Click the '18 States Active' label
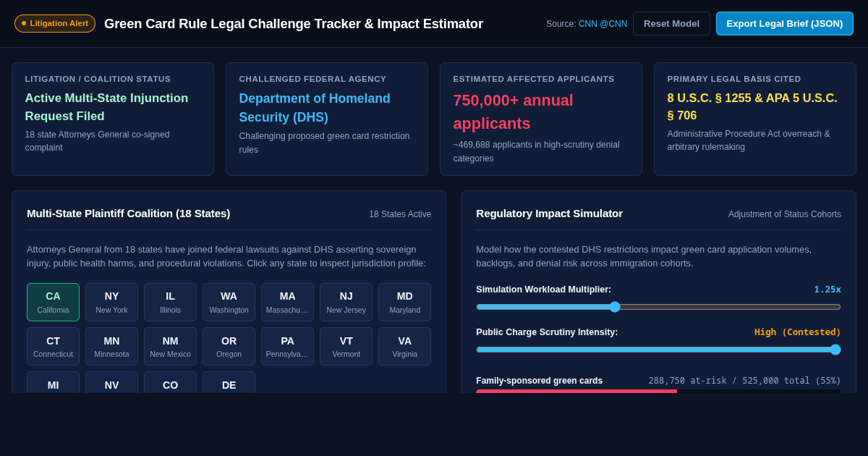Screen dimensions: 868x456 click(x=400, y=214)
